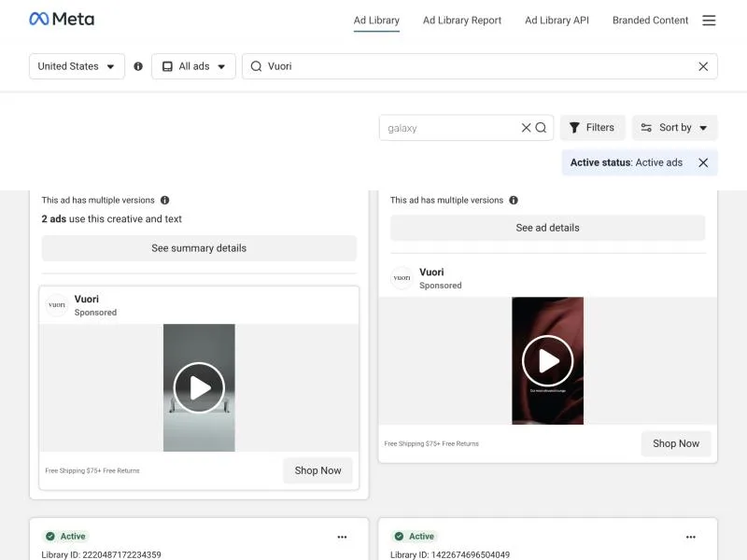
Task: Open the Filters panel
Action: [x=592, y=128]
